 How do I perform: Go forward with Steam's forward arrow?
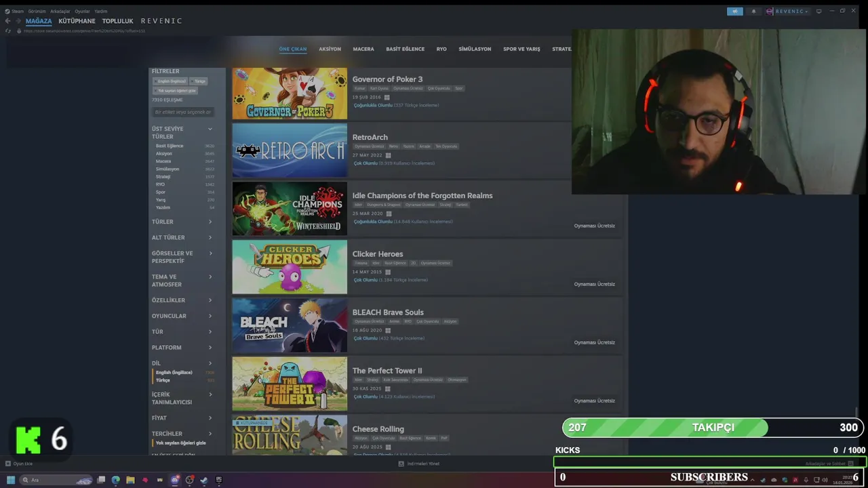point(17,21)
